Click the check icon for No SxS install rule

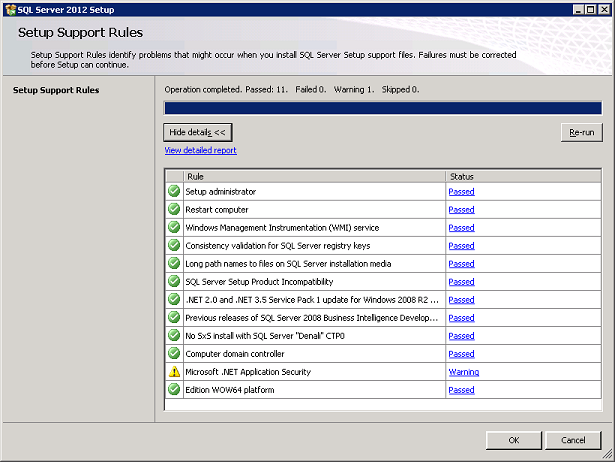coord(174,336)
